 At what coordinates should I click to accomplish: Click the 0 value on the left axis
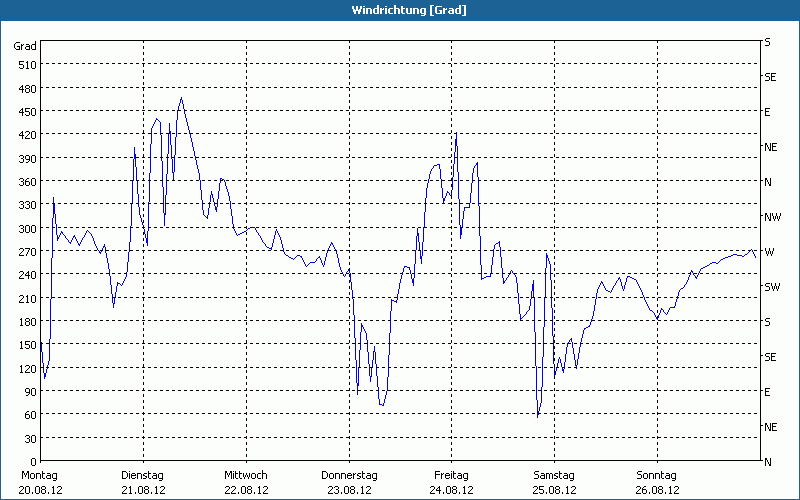[x=33, y=462]
